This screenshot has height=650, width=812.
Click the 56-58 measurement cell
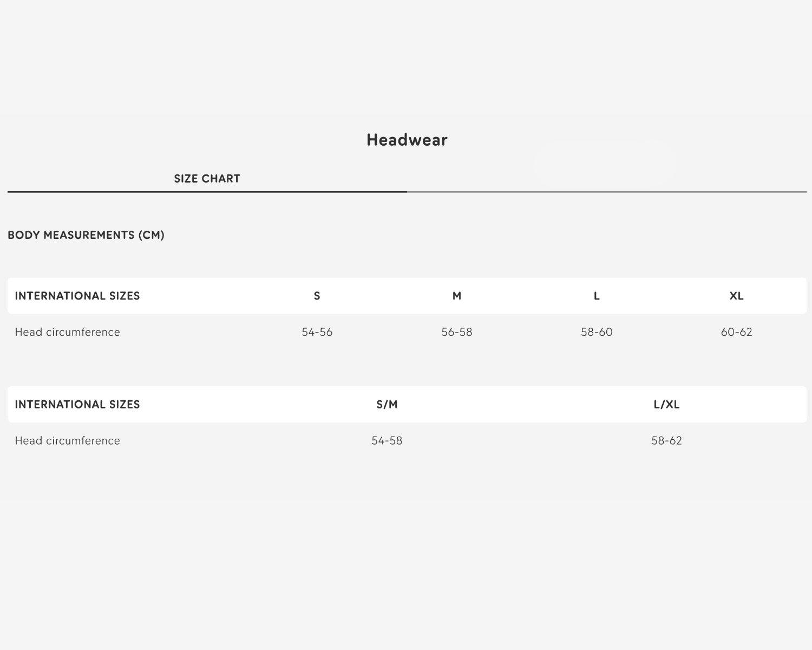point(457,332)
